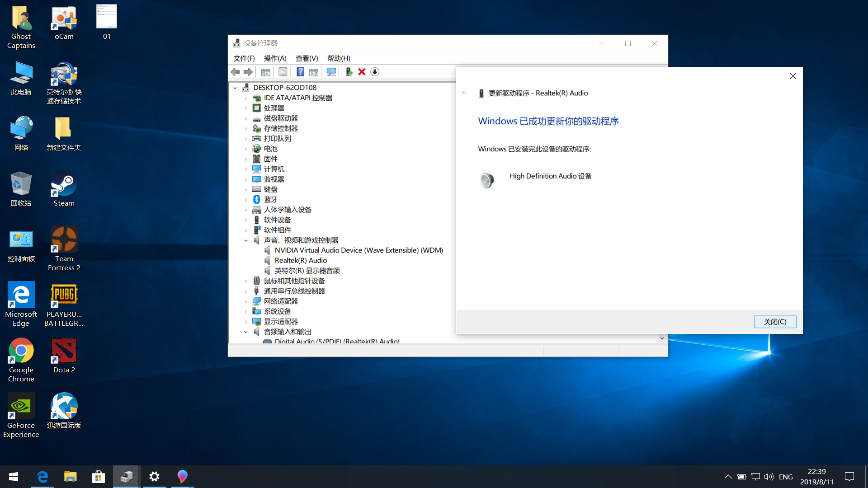Viewport: 868px width, 488px height.
Task: Expand the 网络适配器 category
Action: point(246,301)
